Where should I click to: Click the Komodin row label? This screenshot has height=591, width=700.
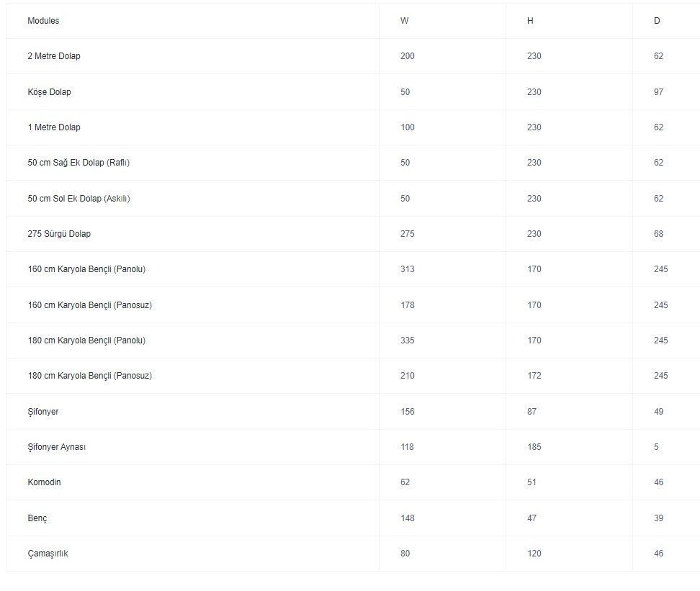pyautogui.click(x=44, y=482)
